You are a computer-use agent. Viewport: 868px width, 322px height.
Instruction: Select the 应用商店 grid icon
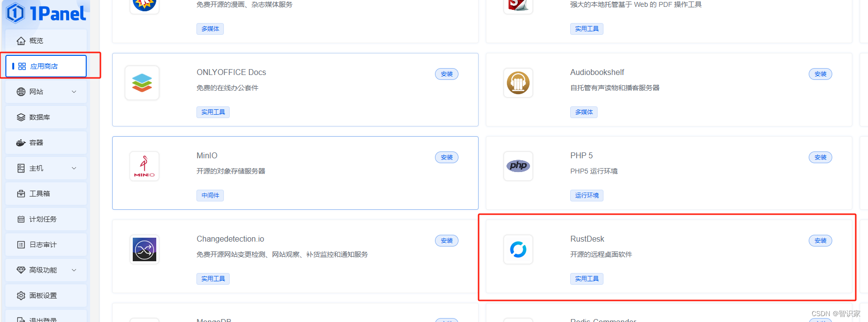22,66
